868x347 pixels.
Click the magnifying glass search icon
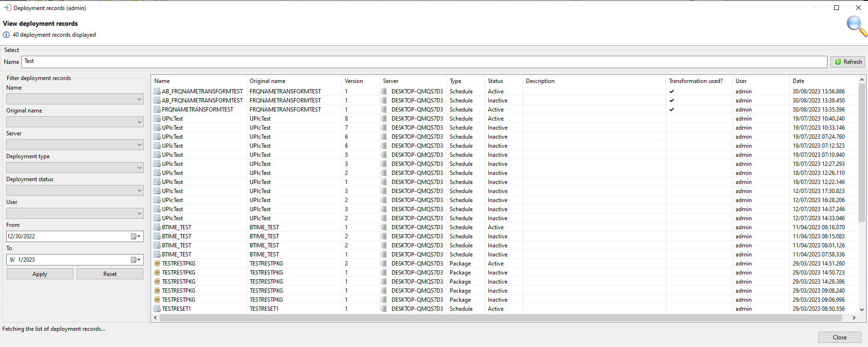coord(857,26)
